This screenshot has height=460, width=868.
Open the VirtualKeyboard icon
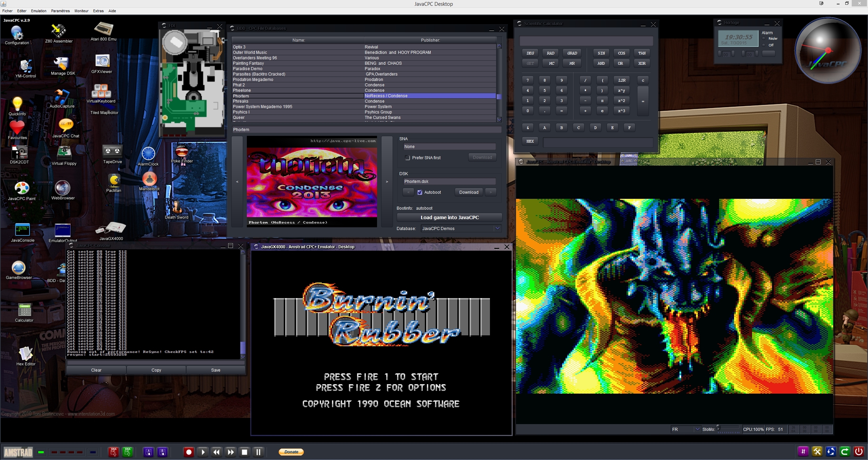tap(101, 93)
